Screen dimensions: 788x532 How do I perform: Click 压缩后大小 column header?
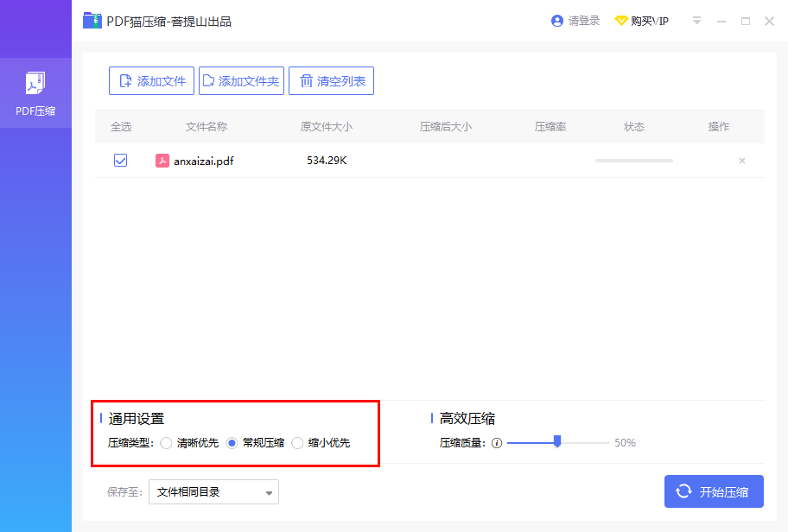pos(446,127)
